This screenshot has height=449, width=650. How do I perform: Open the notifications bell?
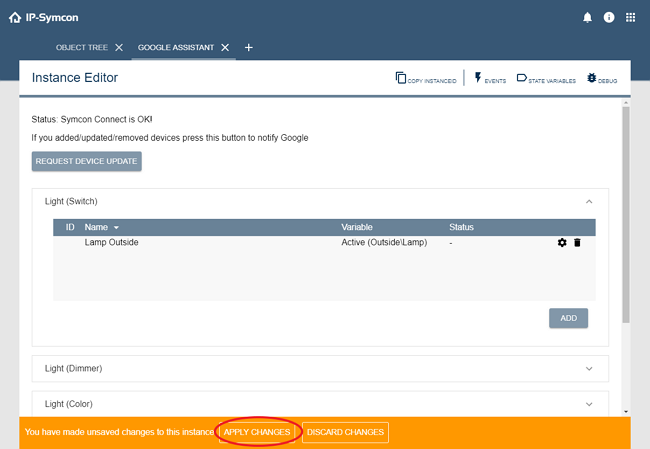pos(587,18)
